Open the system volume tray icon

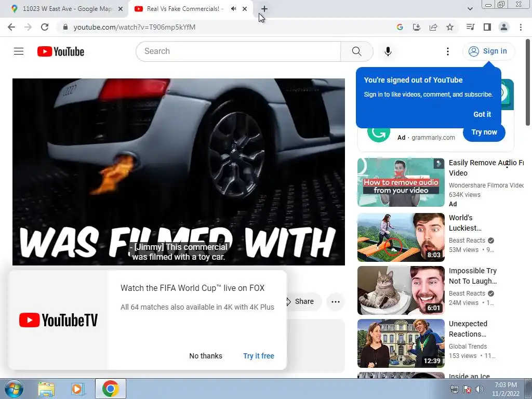(x=480, y=389)
